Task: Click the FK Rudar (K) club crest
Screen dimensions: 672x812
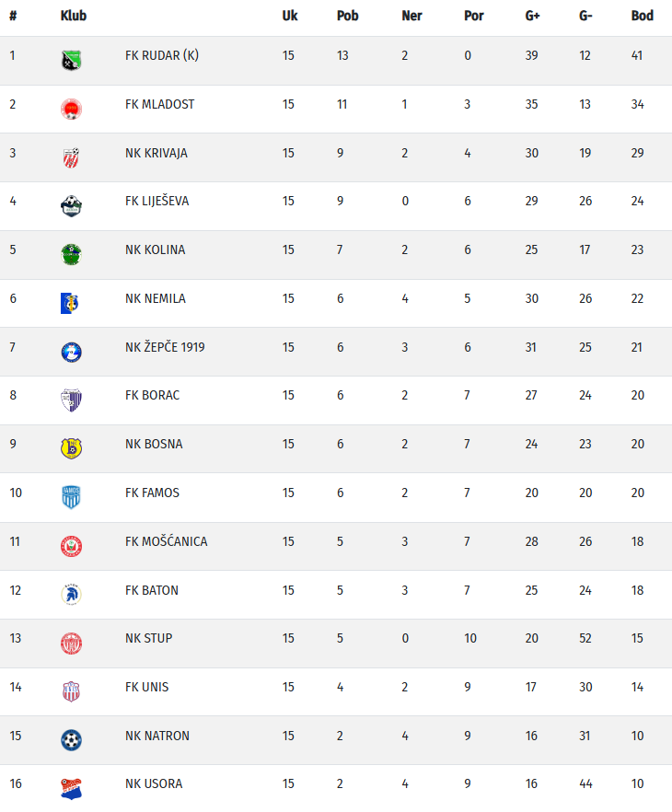Action: click(71, 61)
